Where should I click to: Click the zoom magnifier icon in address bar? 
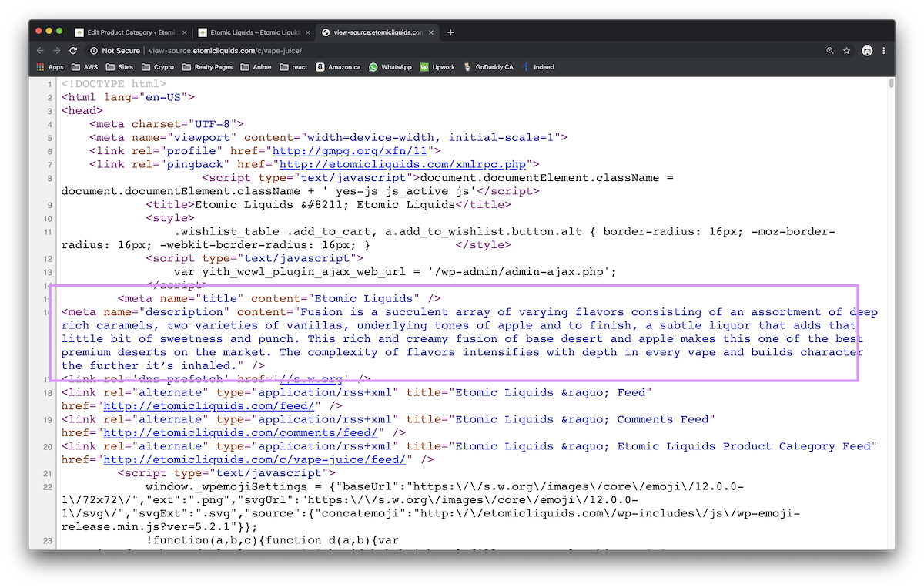click(830, 51)
